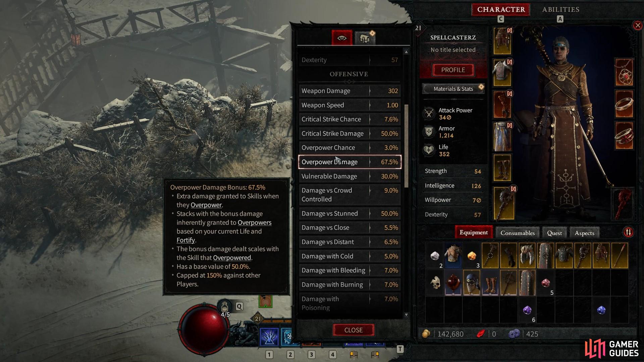Click the CLOSE button
The image size is (644, 362).
point(354,330)
